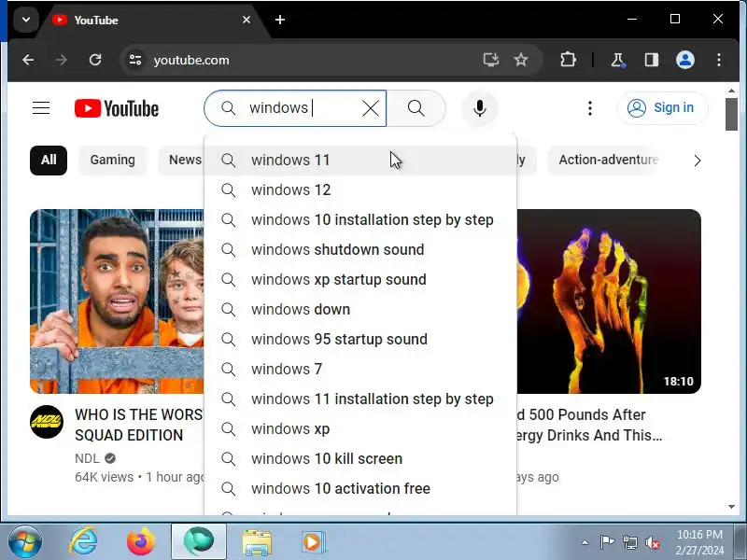Open Windows Media Player on taskbar
The width and height of the screenshot is (747, 560).
pyautogui.click(x=314, y=542)
